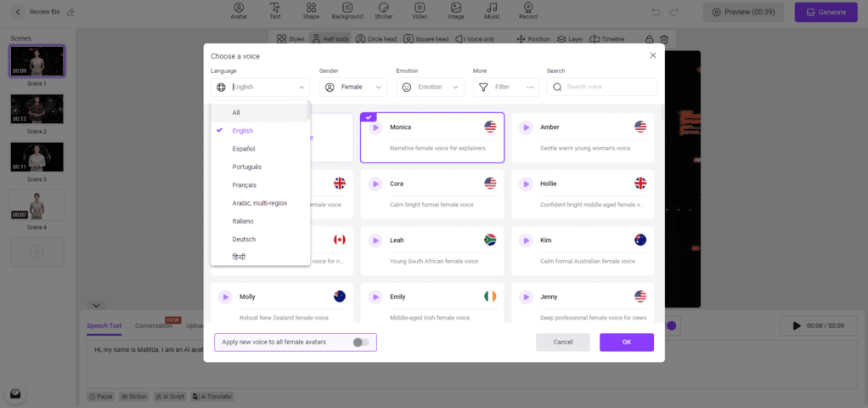Image resolution: width=868 pixels, height=408 pixels.
Task: Play Amber voice sample
Action: [x=526, y=127]
